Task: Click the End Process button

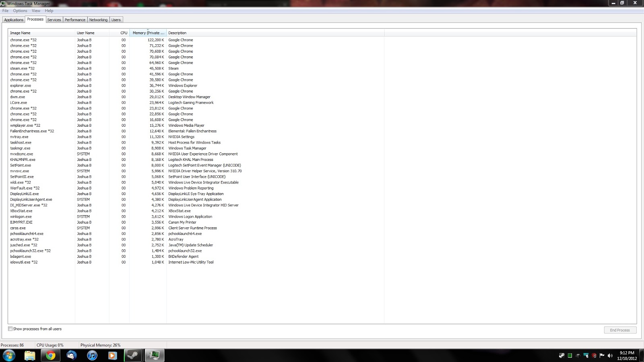Action: [620, 330]
